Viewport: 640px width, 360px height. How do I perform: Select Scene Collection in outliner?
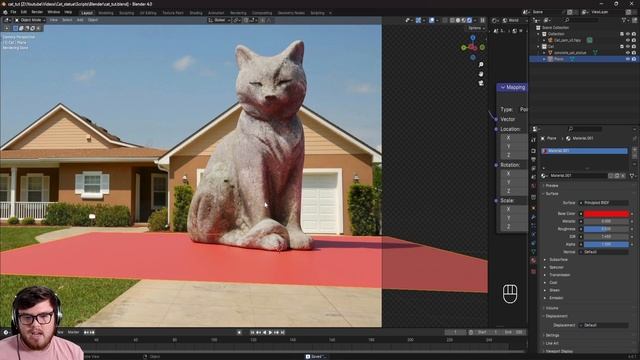point(555,28)
